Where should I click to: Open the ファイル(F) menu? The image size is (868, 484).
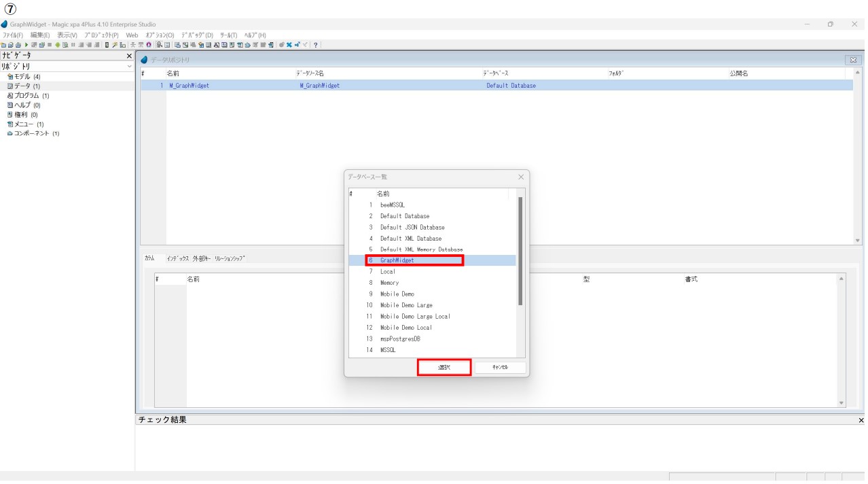(12, 35)
